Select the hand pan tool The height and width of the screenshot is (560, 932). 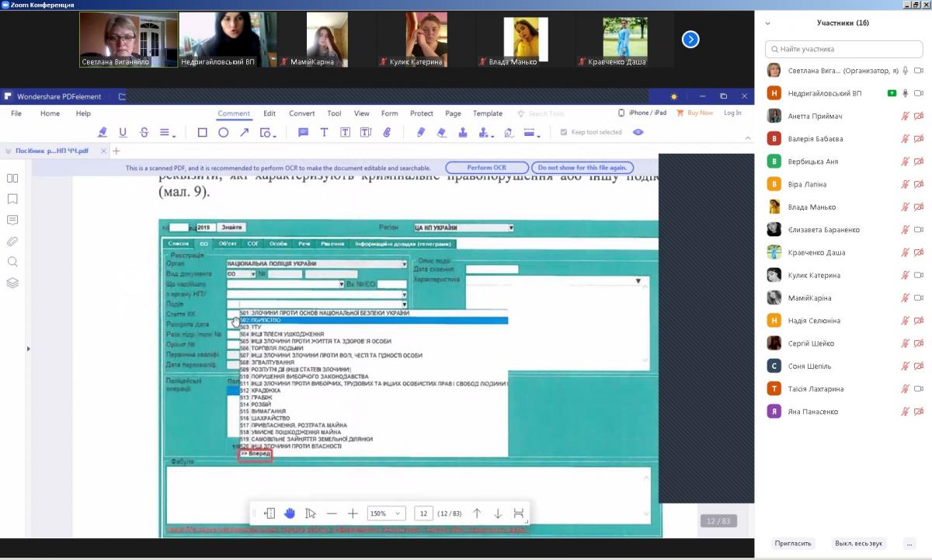(x=290, y=513)
